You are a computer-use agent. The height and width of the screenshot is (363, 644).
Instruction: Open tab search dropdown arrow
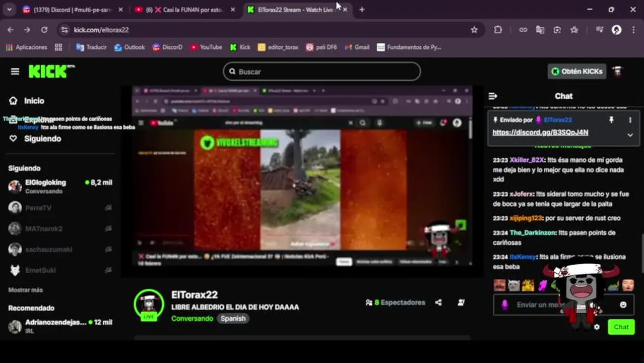[9, 10]
